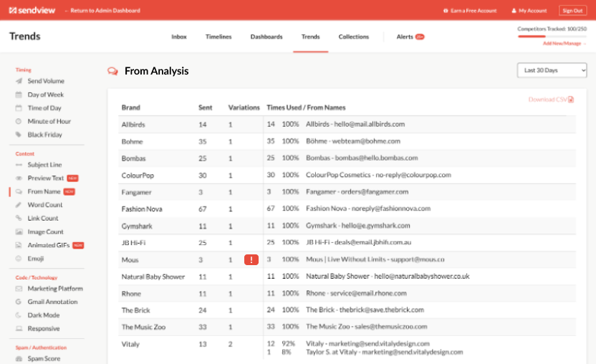Select the Trends tab
The width and height of the screenshot is (596, 364).
coord(311,37)
